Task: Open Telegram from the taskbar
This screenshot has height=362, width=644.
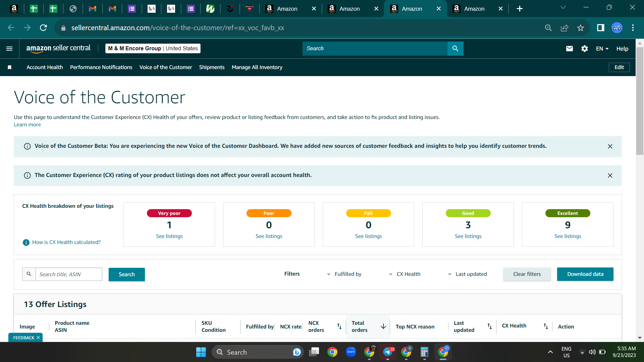Action: pyautogui.click(x=388, y=352)
